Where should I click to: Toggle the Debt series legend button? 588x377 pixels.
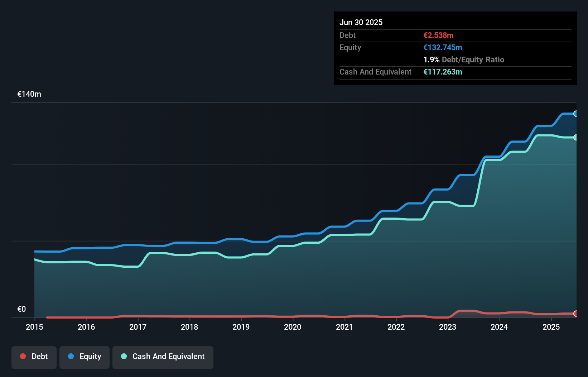[34, 357]
